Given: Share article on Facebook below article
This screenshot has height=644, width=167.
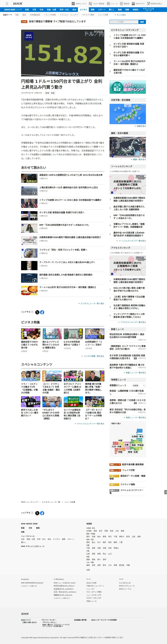Looking at the screenshot, I should [x=42, y=312].
